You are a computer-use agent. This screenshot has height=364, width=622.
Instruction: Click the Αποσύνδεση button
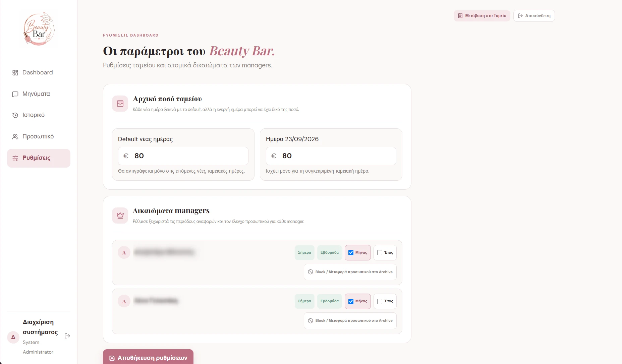point(534,16)
